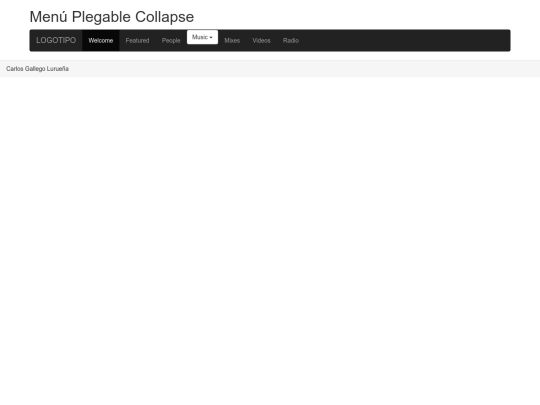Click the surname Lurueña in the footer
Screen dimensions: 540x405
tap(58, 69)
